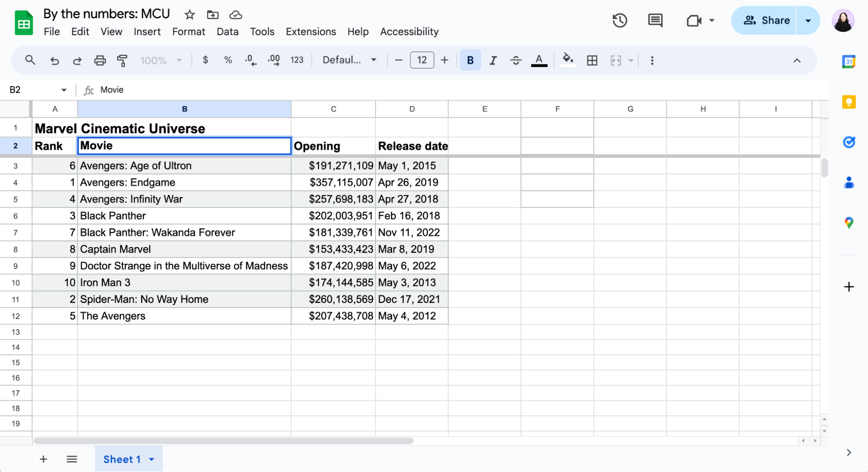Open the Accessibility menu

[x=409, y=32]
